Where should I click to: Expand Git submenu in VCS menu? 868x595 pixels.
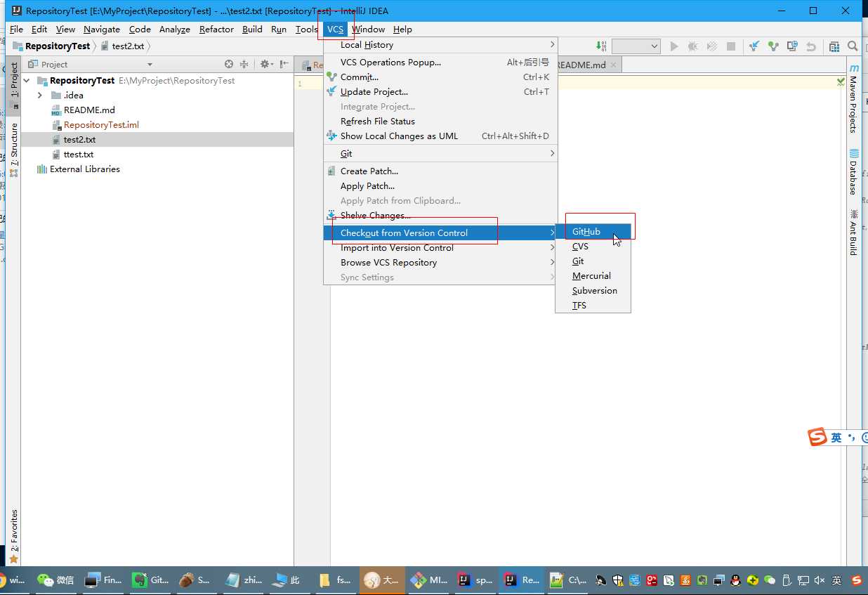click(x=440, y=154)
